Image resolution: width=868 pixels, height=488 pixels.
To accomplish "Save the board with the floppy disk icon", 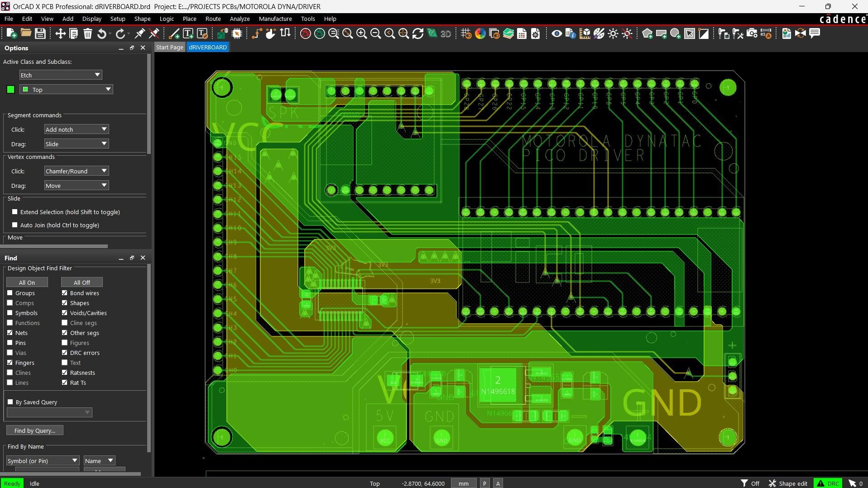I will click(40, 33).
